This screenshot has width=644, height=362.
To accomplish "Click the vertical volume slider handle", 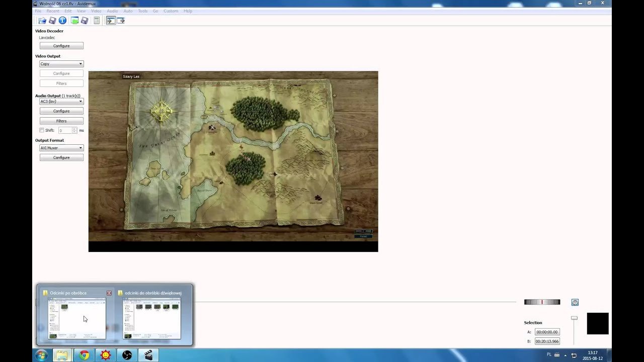I will pos(574,318).
